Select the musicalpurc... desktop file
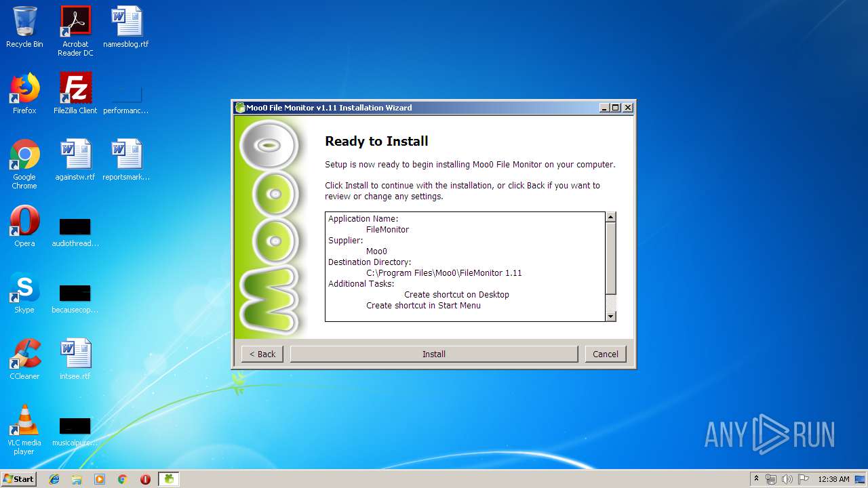This screenshot has height=488, width=868. [75, 431]
